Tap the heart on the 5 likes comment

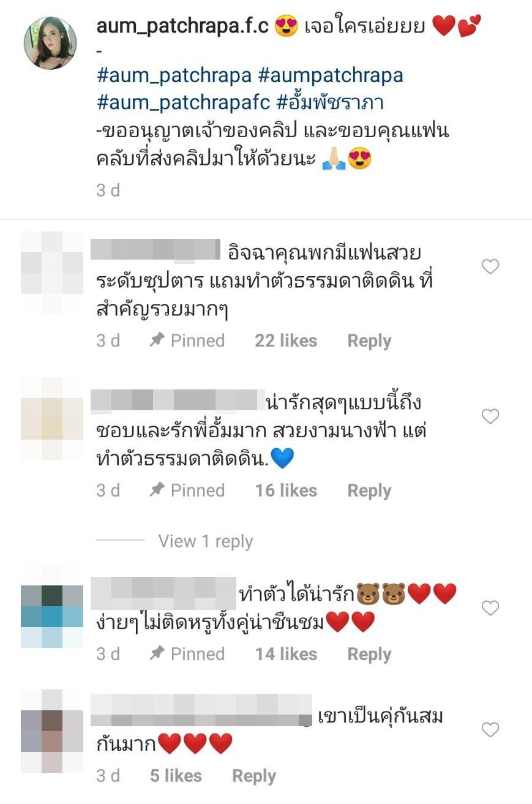coord(490,730)
